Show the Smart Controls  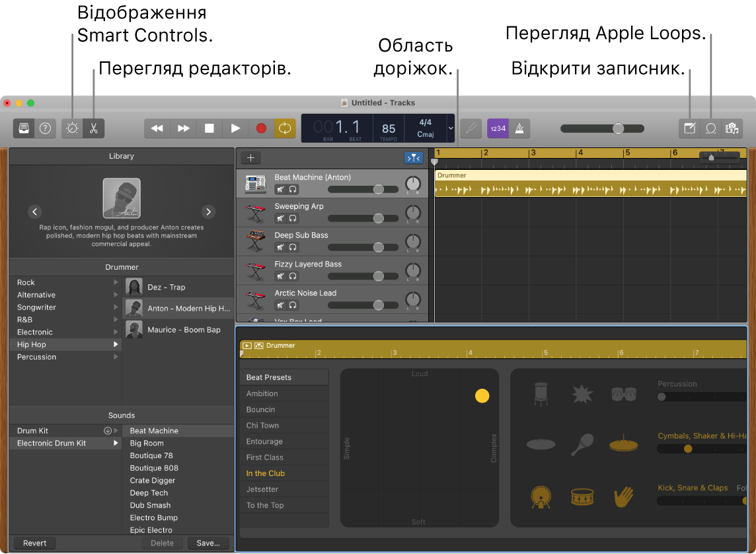tap(71, 128)
